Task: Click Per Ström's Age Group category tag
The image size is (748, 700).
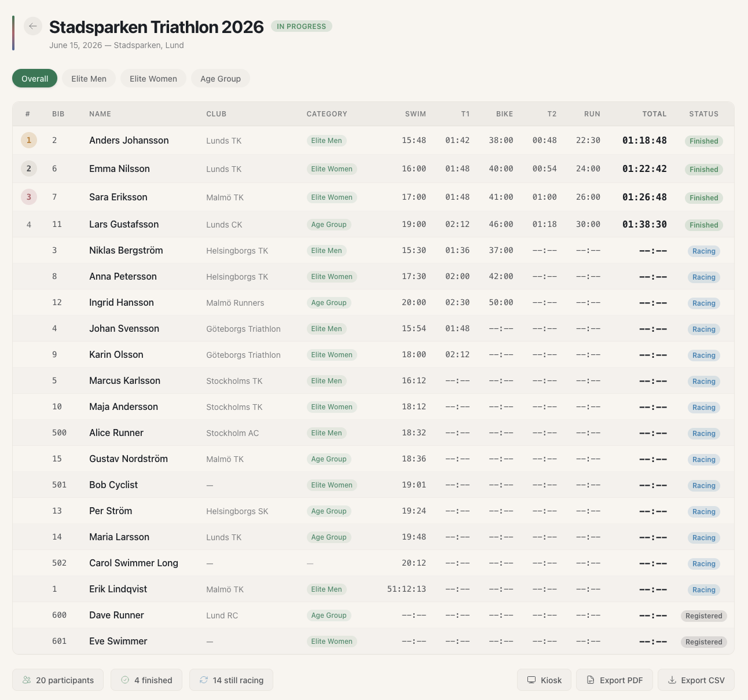Action: coord(329,511)
